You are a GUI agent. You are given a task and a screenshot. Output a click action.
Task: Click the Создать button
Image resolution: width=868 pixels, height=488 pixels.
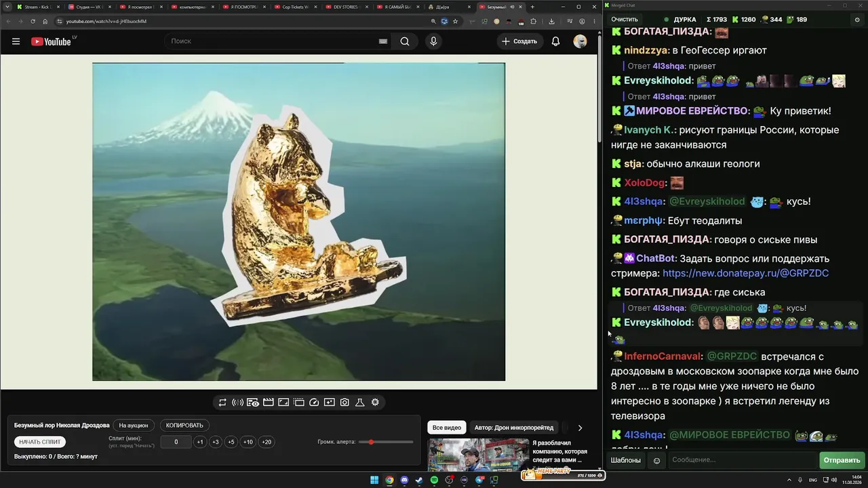tap(519, 41)
